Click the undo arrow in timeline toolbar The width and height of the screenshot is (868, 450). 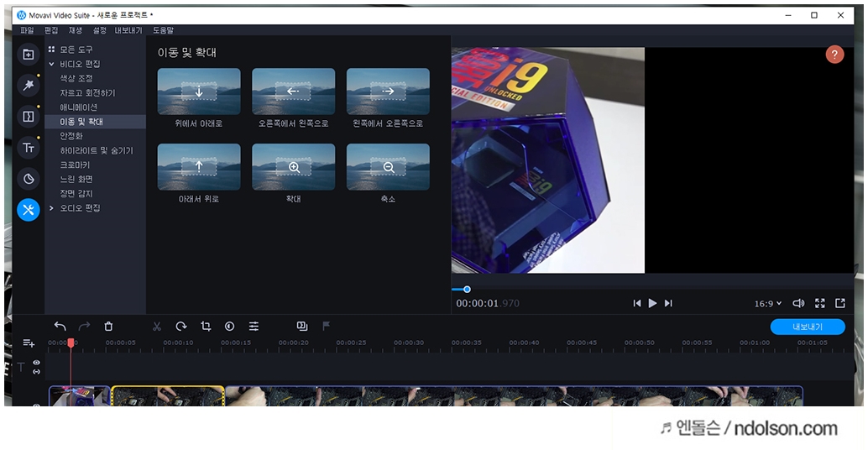60,327
